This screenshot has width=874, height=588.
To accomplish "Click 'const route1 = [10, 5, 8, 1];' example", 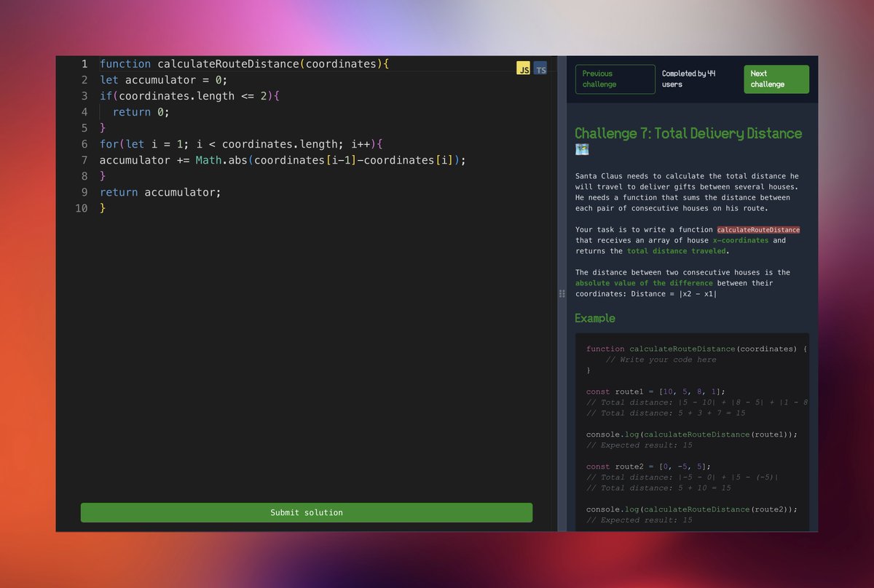I will point(655,392).
